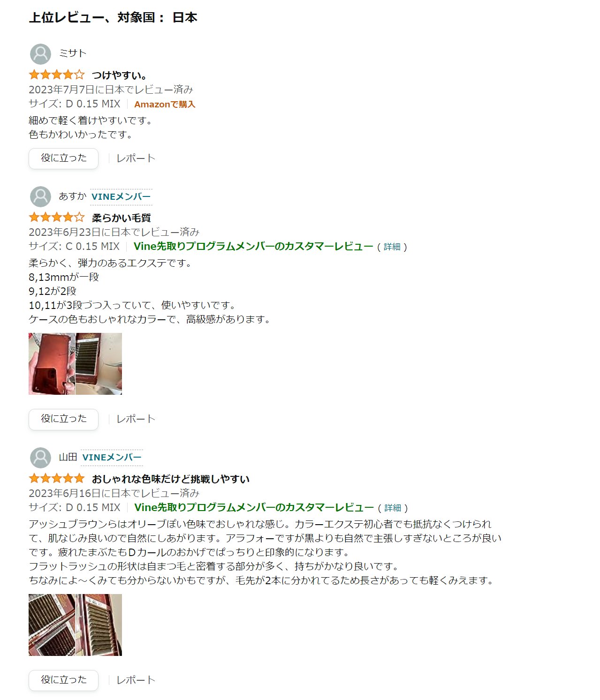Mark ミサト's review as 役に立った
The width and height of the screenshot is (600, 700).
63,158
